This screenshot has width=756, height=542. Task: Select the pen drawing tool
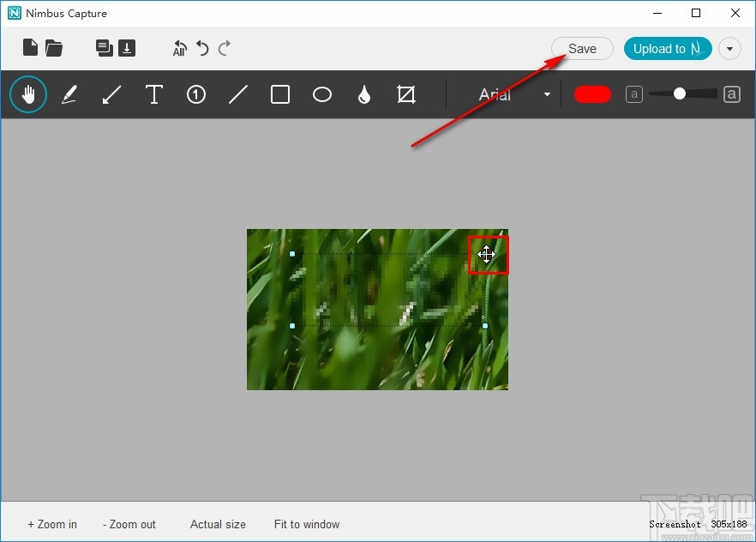[x=69, y=94]
